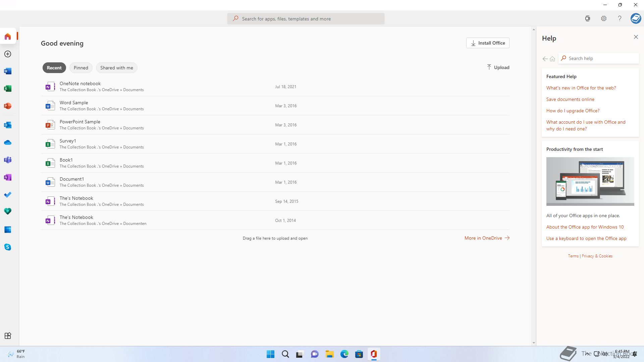
Task: Open Teams from the sidebar
Action: pos(8,160)
